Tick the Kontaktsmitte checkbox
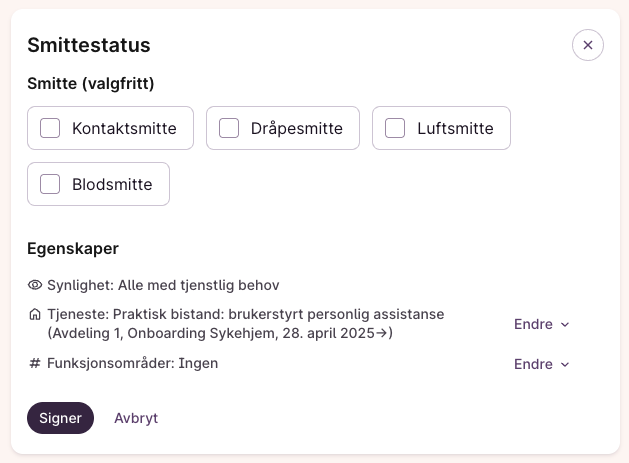This screenshot has height=463, width=629. [50, 128]
